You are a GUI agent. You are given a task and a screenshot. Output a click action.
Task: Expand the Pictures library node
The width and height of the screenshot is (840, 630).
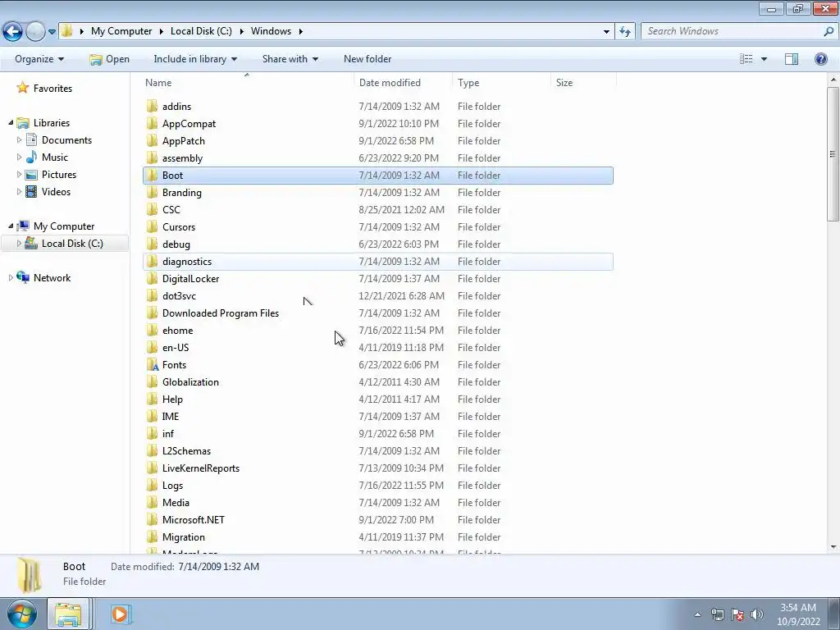(x=20, y=174)
